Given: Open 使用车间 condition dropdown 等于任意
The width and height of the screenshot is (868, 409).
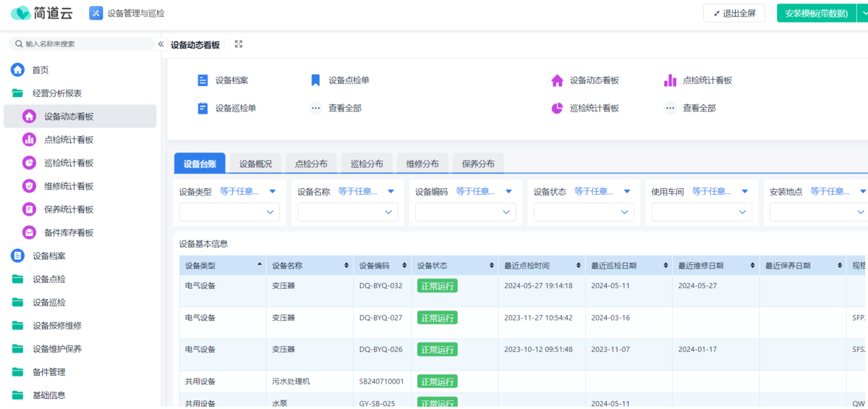Looking at the screenshot, I should point(720,192).
